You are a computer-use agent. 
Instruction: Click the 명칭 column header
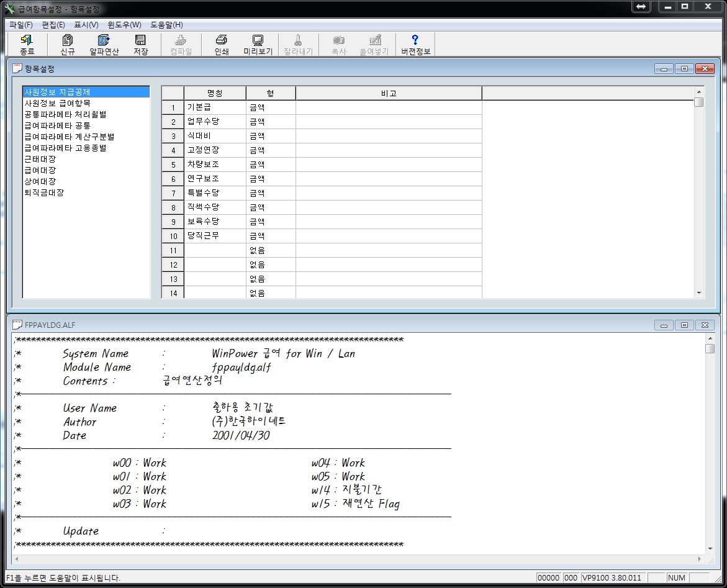tap(215, 93)
